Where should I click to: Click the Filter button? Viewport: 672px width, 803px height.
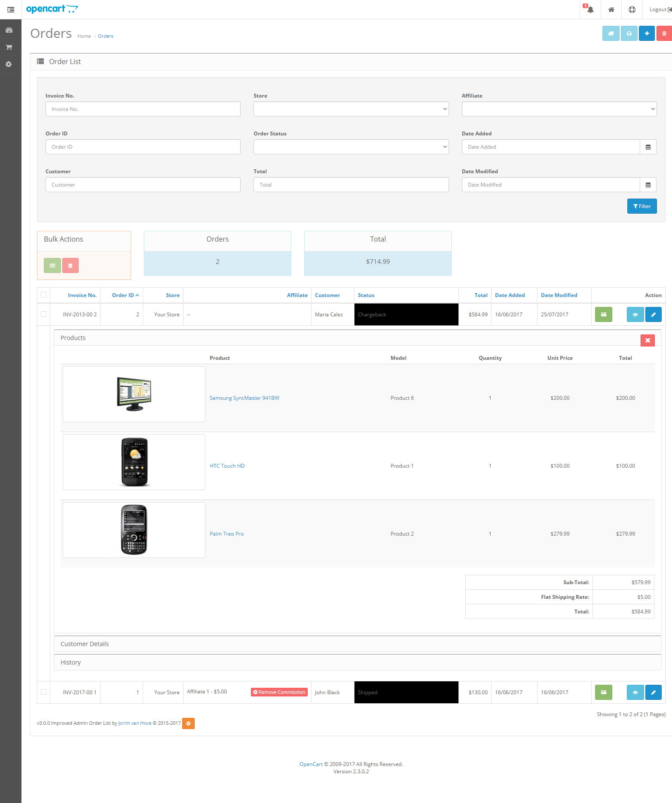[x=641, y=206]
